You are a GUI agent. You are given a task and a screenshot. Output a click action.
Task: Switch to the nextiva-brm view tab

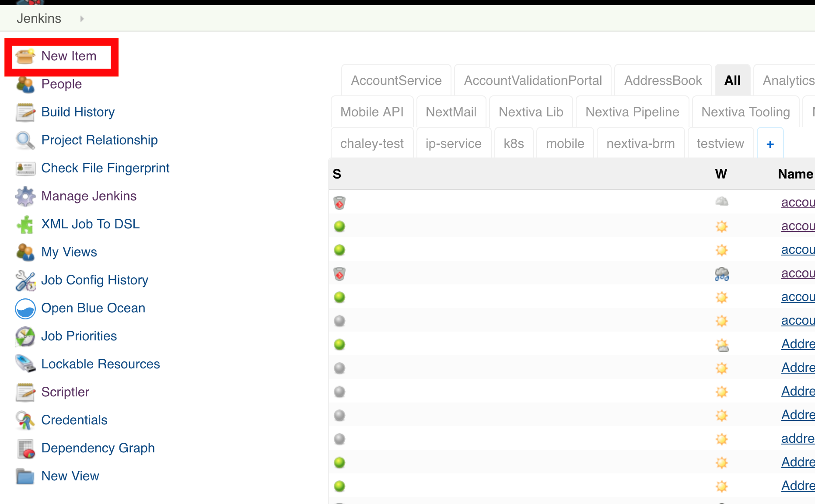coord(640,143)
